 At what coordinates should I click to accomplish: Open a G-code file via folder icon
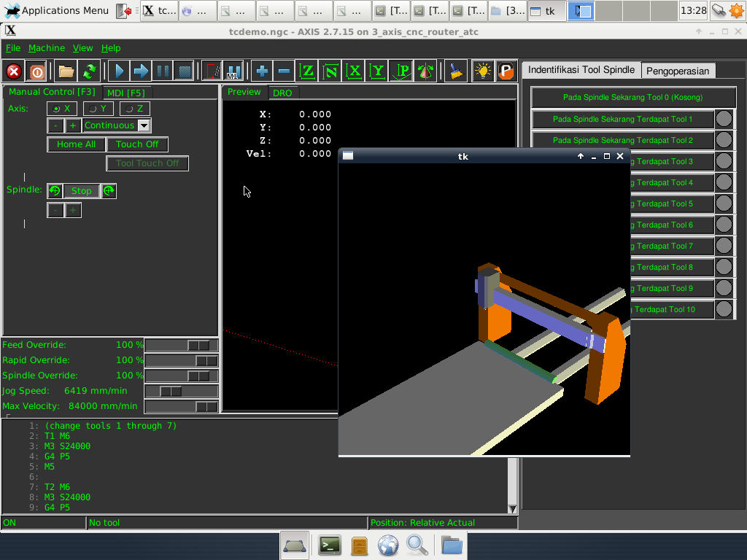[66, 71]
